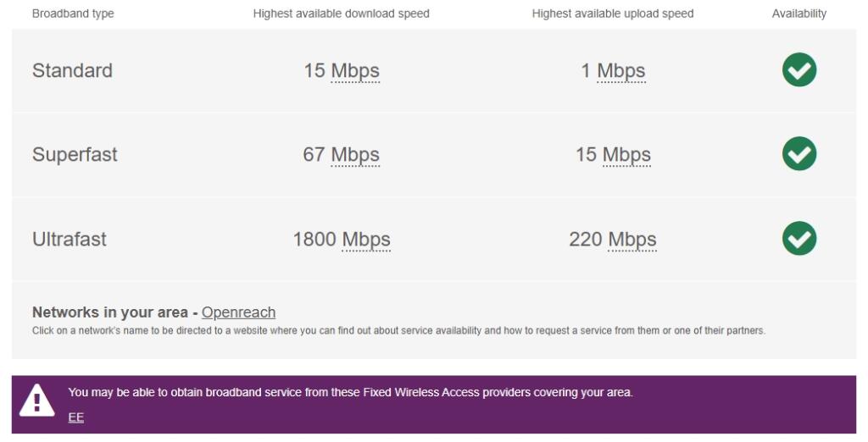The width and height of the screenshot is (868, 442).
Task: Click the Highest available download speed header
Action: (x=341, y=14)
